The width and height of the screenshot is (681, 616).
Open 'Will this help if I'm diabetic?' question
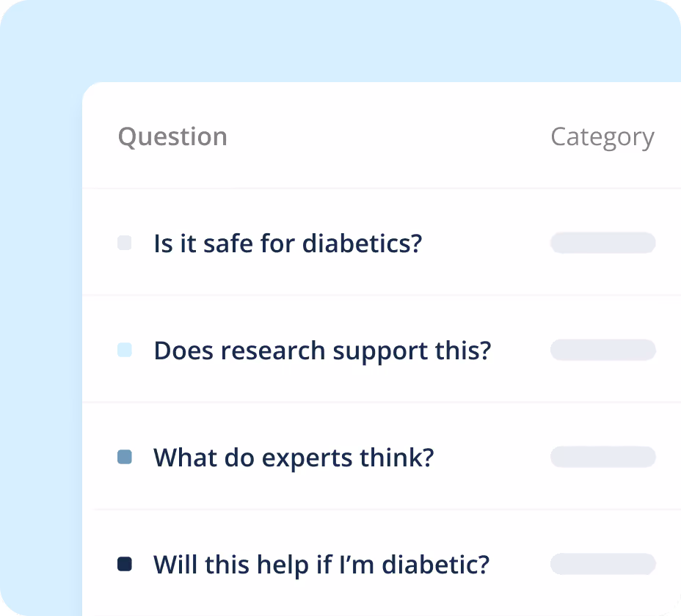321,565
